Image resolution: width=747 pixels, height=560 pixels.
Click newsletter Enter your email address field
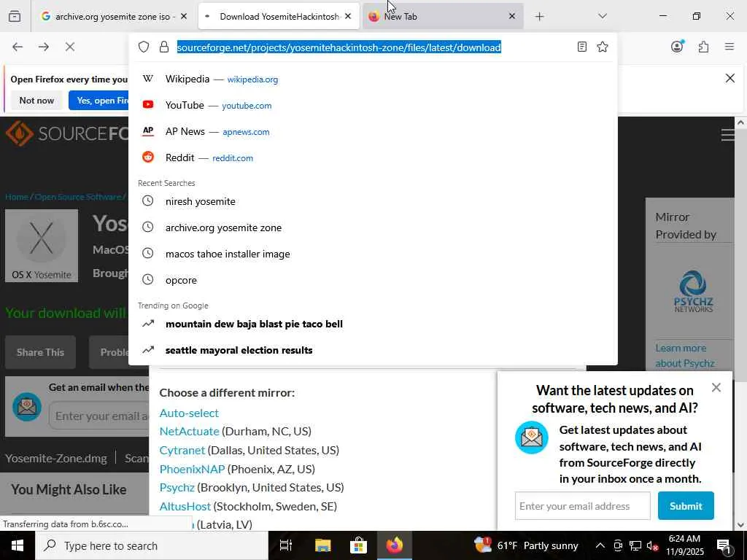[582, 506]
